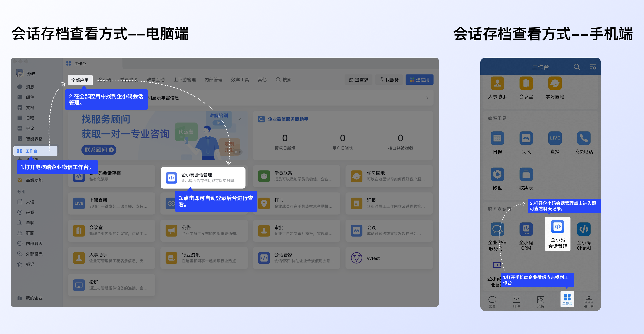The width and height of the screenshot is (644, 334).
Task: Open 企小码会话管理 app card on desktop
Action: [x=203, y=178]
